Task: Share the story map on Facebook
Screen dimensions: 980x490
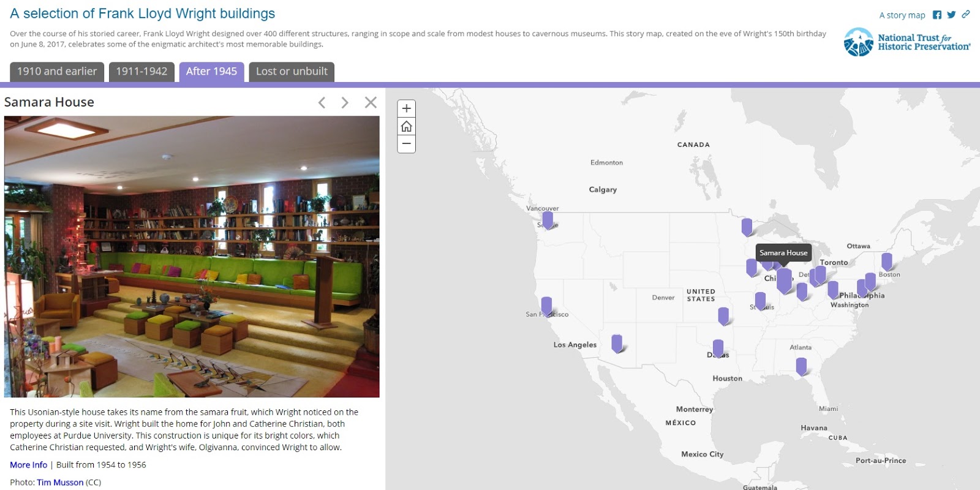Action: 937,15
